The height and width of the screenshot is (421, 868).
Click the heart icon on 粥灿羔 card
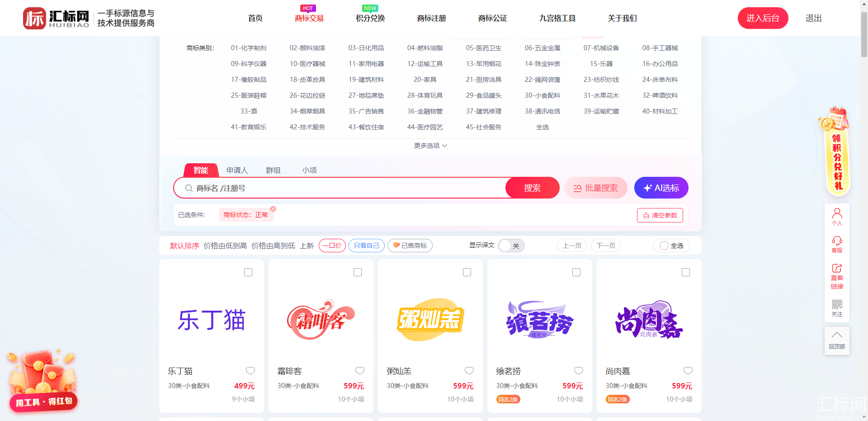(469, 371)
